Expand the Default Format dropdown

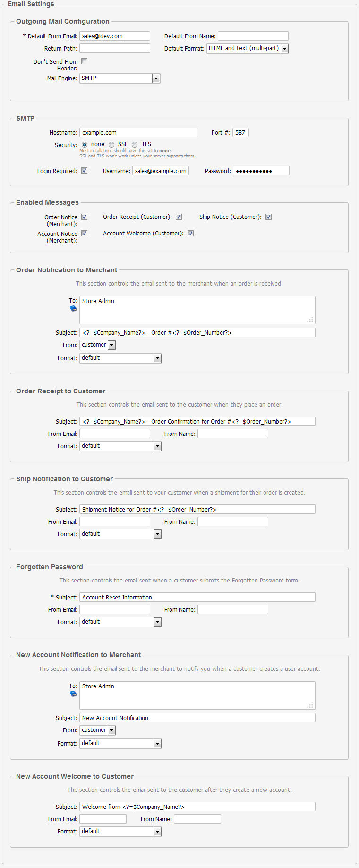(x=284, y=49)
